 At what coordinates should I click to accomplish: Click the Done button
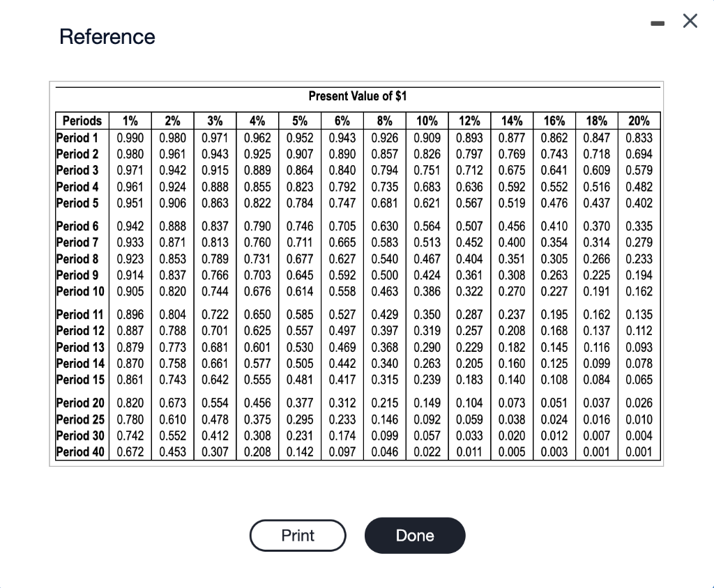click(x=415, y=535)
